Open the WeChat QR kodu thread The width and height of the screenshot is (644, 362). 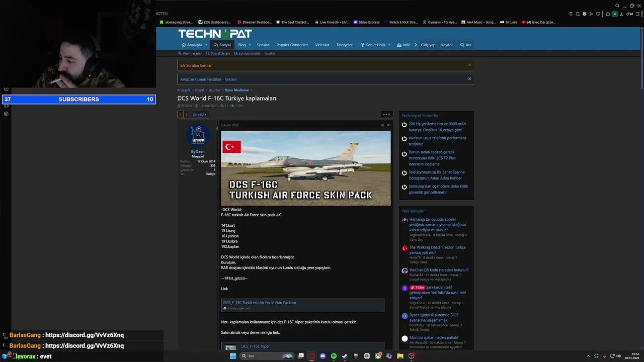click(439, 270)
